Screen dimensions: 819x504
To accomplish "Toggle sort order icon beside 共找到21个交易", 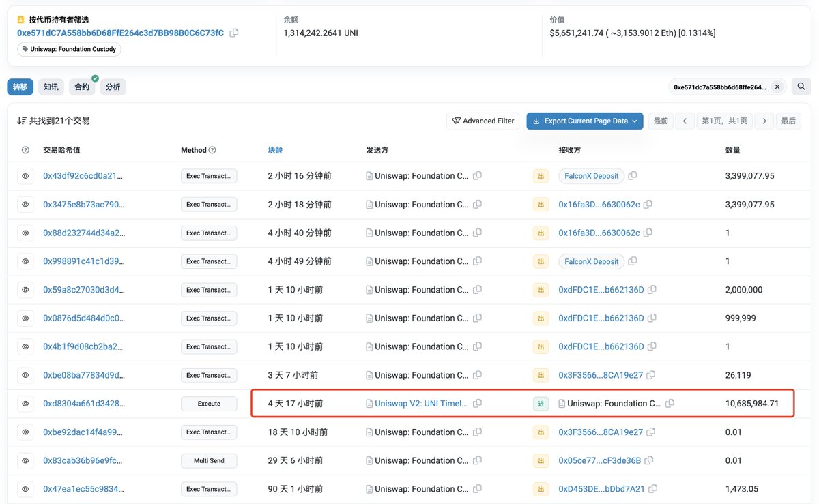I will [x=21, y=121].
